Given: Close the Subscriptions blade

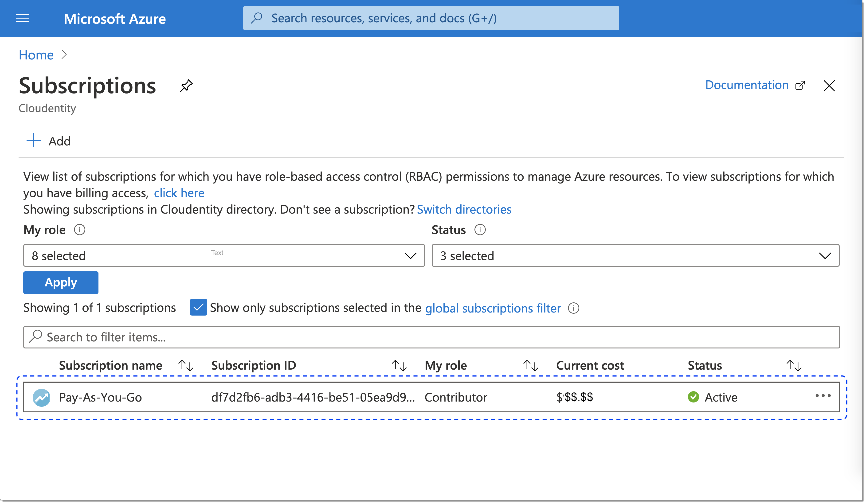Looking at the screenshot, I should click(x=829, y=86).
